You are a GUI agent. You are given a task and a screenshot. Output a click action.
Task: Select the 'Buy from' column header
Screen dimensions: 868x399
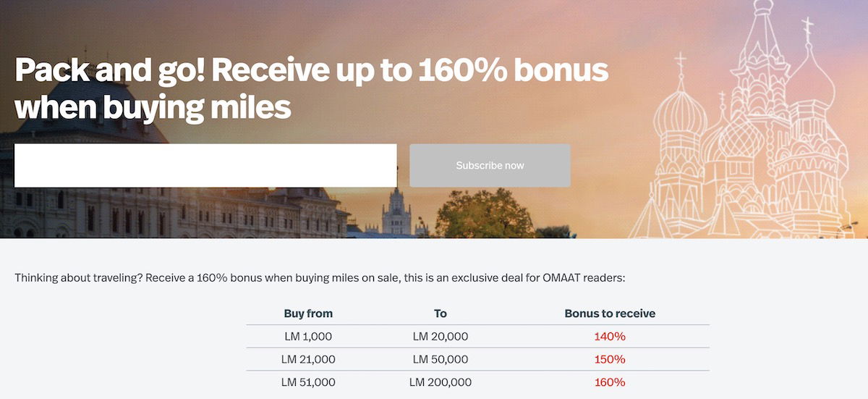tap(308, 314)
